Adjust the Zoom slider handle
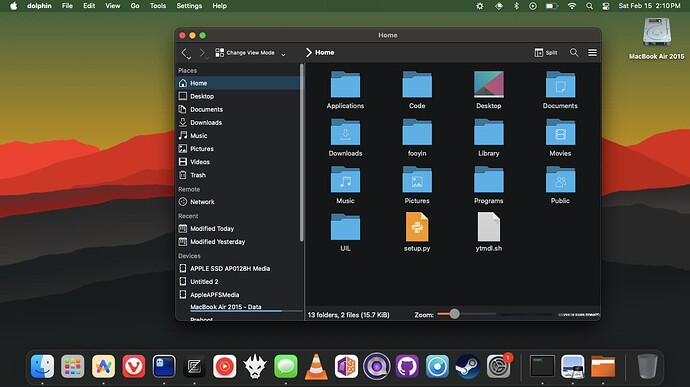Image resolution: width=690 pixels, height=387 pixels. tap(454, 314)
